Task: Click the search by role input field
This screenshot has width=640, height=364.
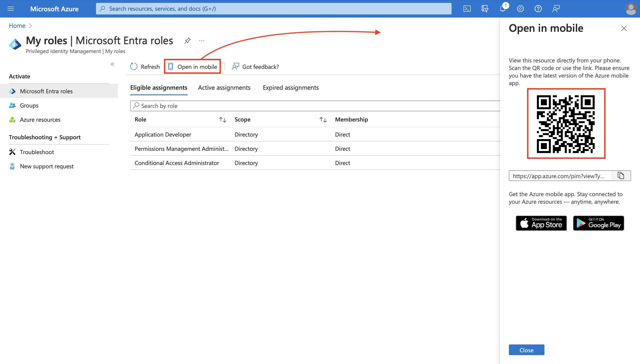Action: pos(314,105)
